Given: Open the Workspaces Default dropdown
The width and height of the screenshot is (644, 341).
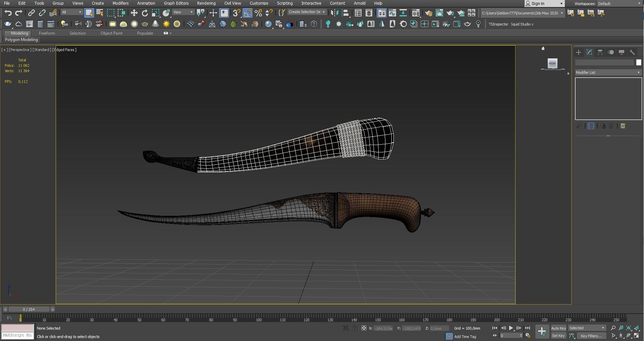Looking at the screenshot, I should click(619, 3).
